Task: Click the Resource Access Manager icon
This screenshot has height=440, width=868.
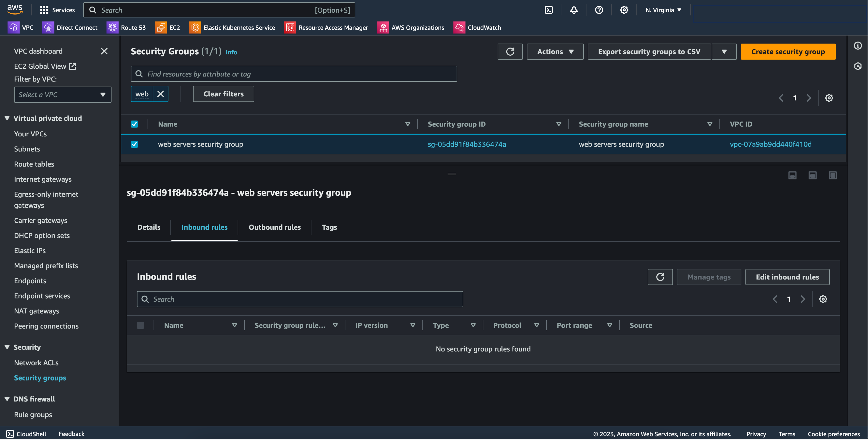Action: (x=290, y=28)
